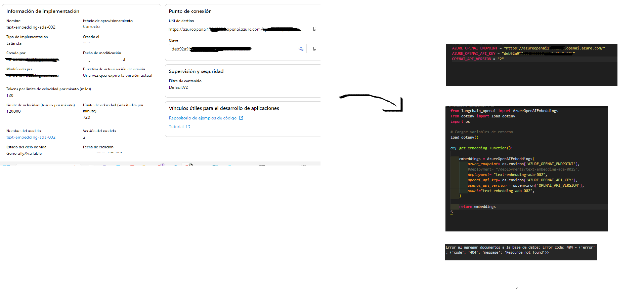Image resolution: width=644 pixels, height=293 pixels.
Task: Click the OPENAI_API_VERSION = "2" line
Action: [478, 59]
